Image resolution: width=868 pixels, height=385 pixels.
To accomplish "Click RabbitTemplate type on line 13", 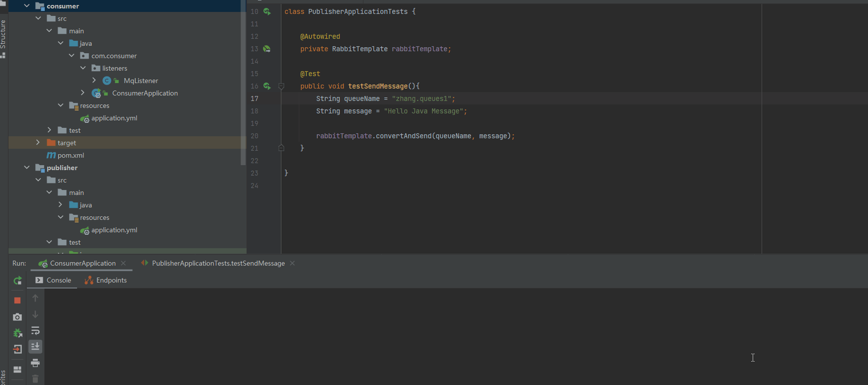I will (360, 49).
